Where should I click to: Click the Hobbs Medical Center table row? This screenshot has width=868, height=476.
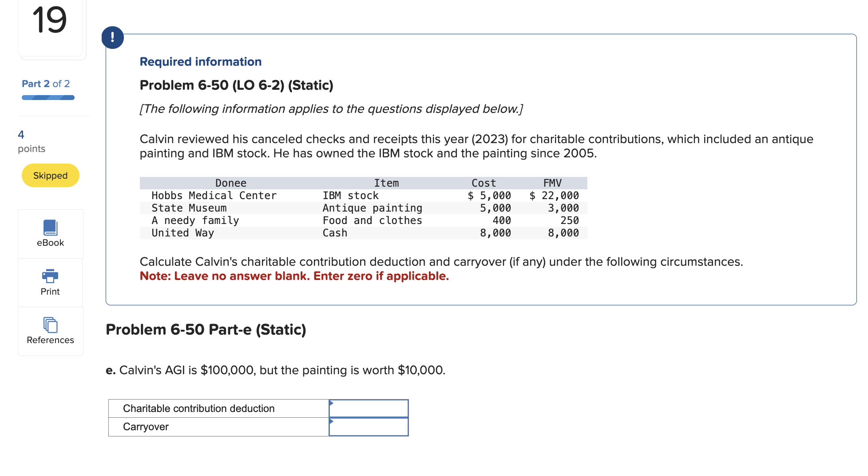point(363,196)
